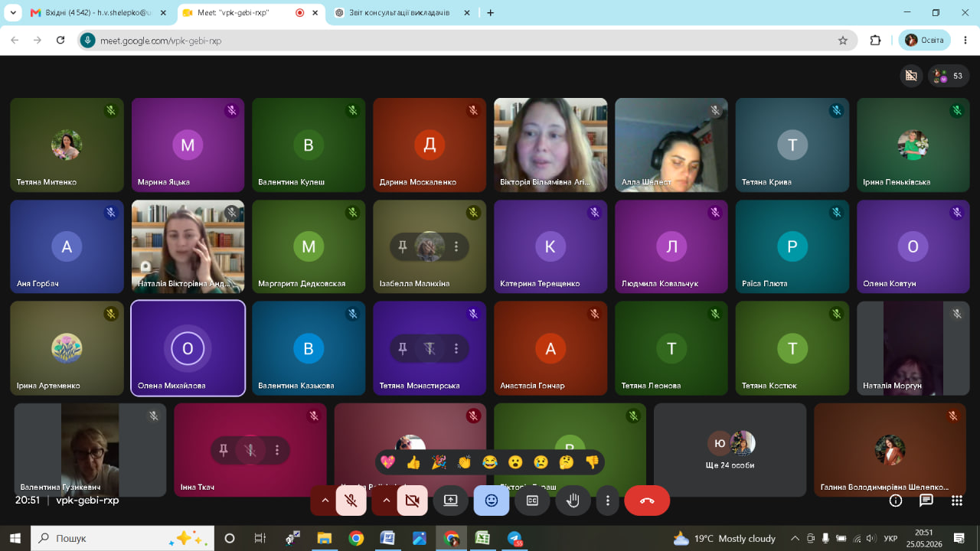
Task: Pin Ізабелла Малихіна's tile
Action: tap(403, 246)
